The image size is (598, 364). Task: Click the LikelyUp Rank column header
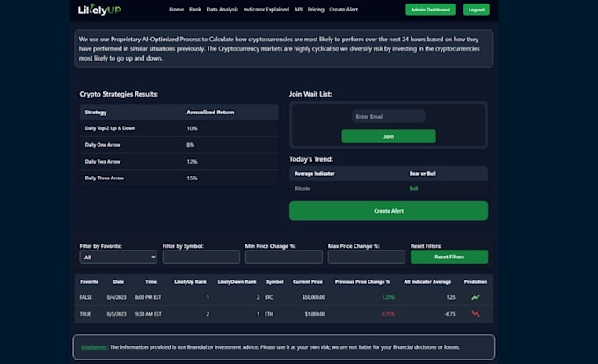pyautogui.click(x=190, y=282)
